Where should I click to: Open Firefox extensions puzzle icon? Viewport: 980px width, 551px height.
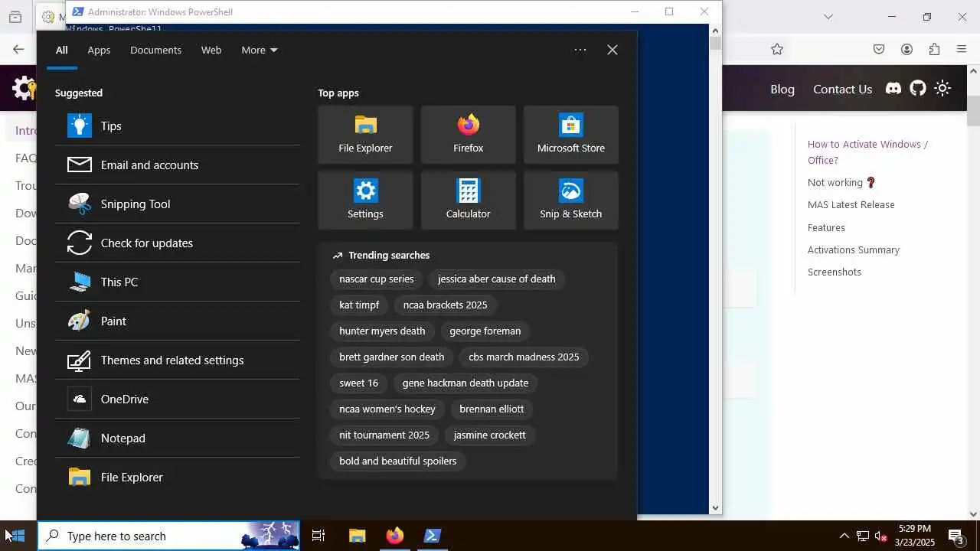coord(934,49)
